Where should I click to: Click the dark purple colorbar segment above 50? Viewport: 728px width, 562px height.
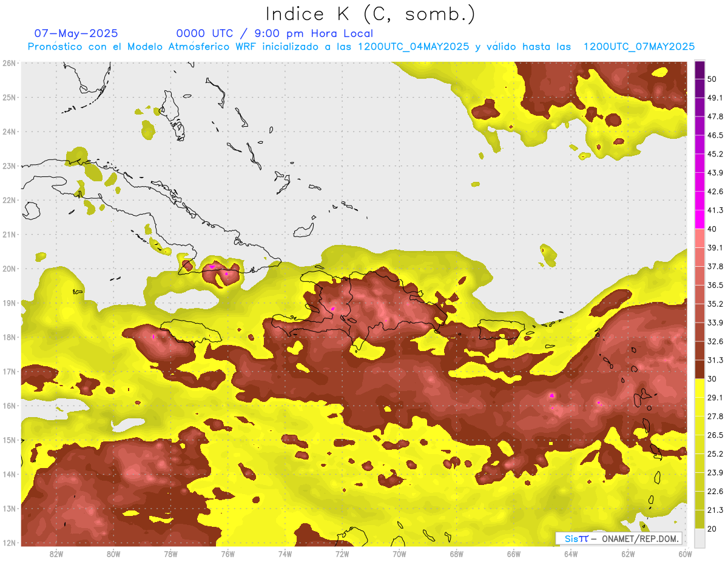point(699,70)
